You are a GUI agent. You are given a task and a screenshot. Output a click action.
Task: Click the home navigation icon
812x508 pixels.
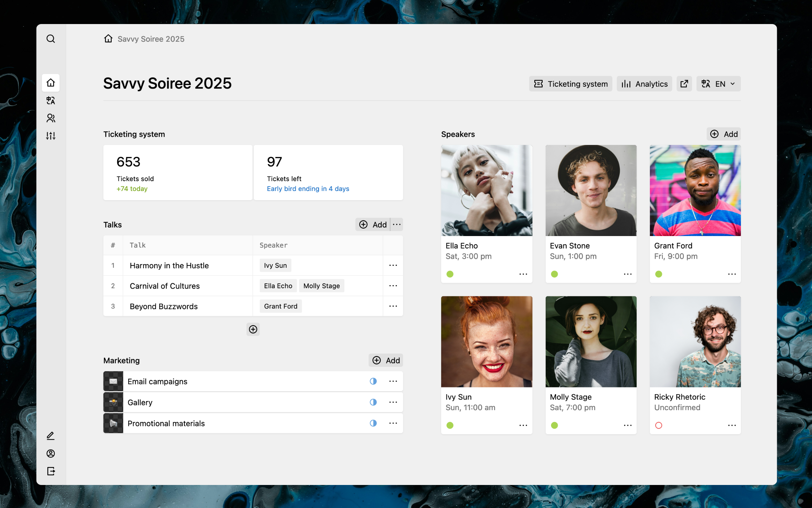51,83
